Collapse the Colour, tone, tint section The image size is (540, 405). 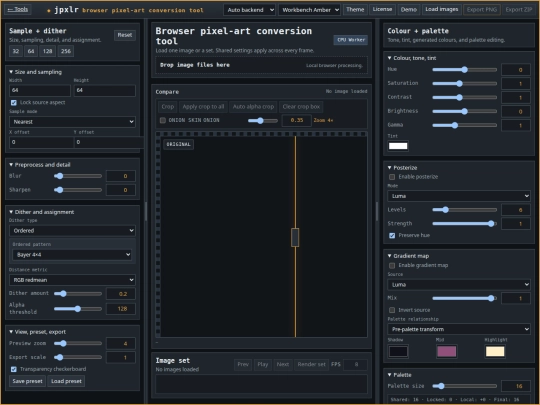tap(412, 58)
